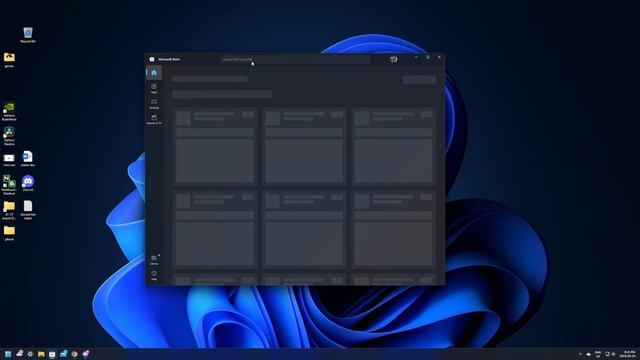Screen dimensions: 640x360
Task: Open the Home tab in Microsoft Store sidebar
Action: (154, 73)
